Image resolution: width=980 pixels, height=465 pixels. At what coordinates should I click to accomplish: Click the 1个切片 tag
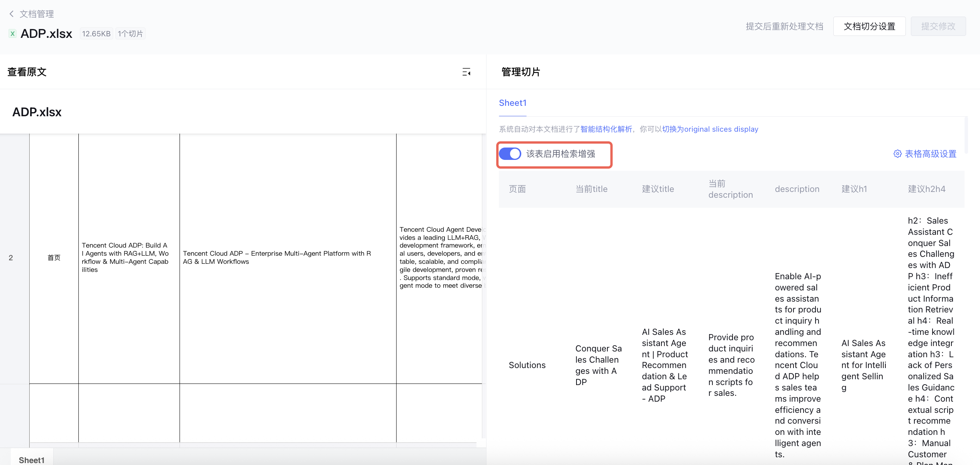[x=130, y=34]
